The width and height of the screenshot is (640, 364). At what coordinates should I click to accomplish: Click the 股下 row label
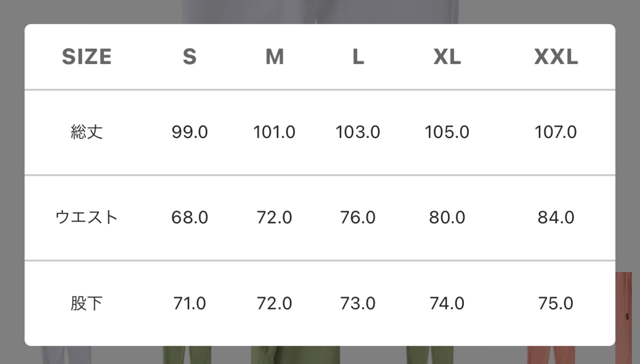[86, 303]
